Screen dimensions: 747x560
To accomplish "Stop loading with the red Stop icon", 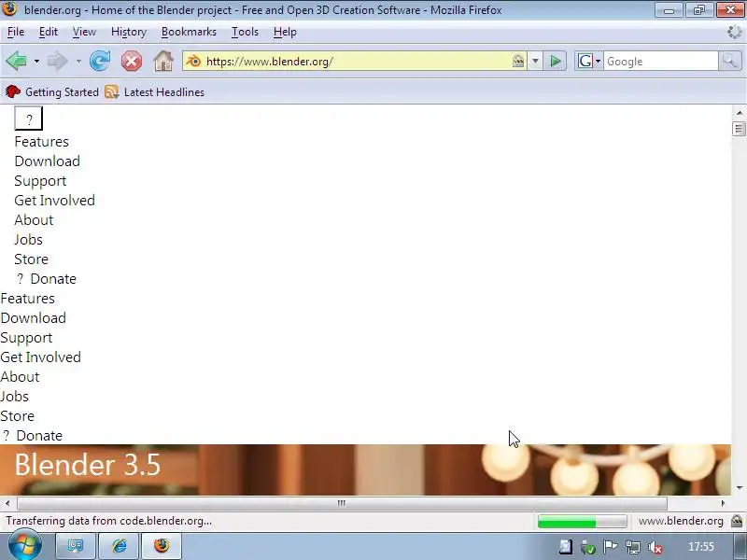I will tap(132, 62).
